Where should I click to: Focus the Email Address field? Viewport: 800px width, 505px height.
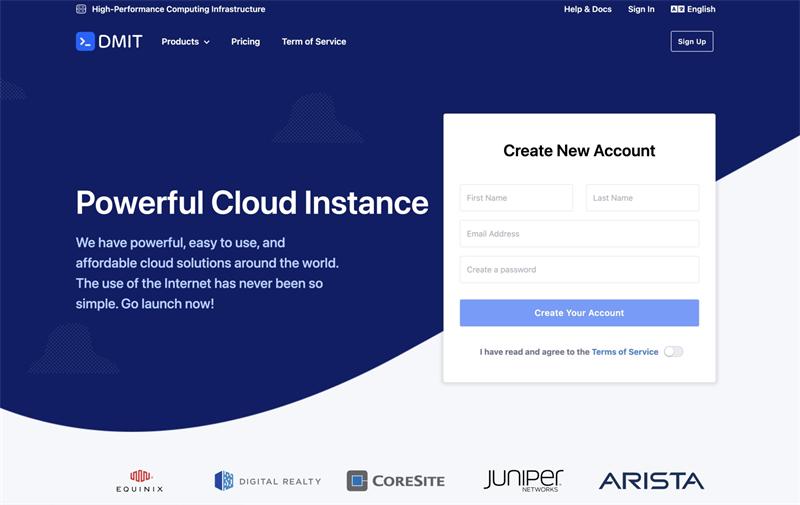(x=579, y=234)
